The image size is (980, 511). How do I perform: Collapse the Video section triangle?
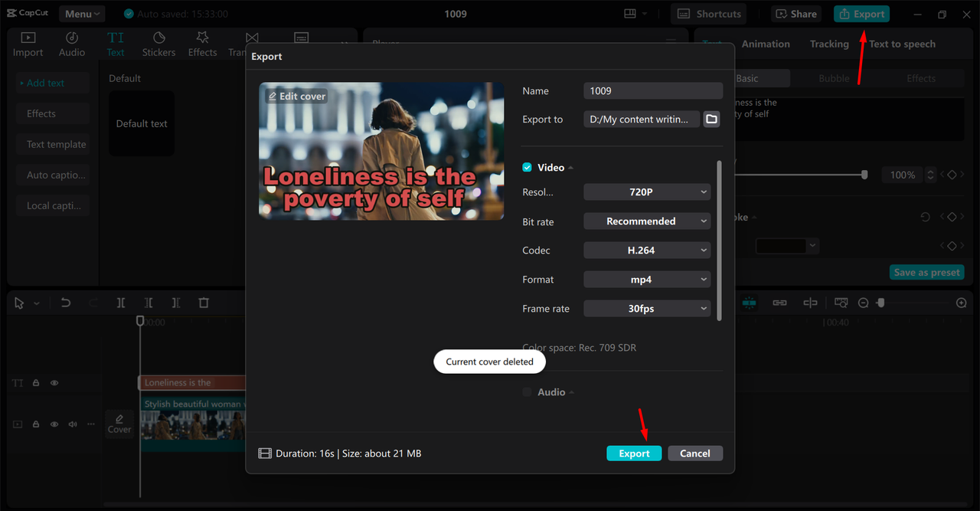571,168
